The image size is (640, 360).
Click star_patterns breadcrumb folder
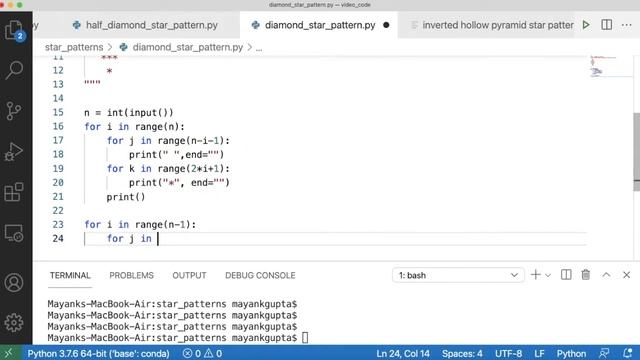point(74,47)
